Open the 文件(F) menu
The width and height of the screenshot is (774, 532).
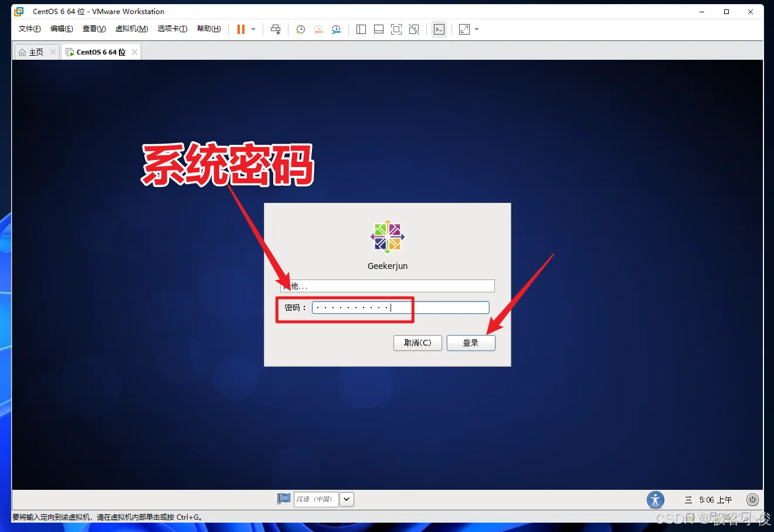click(x=30, y=29)
